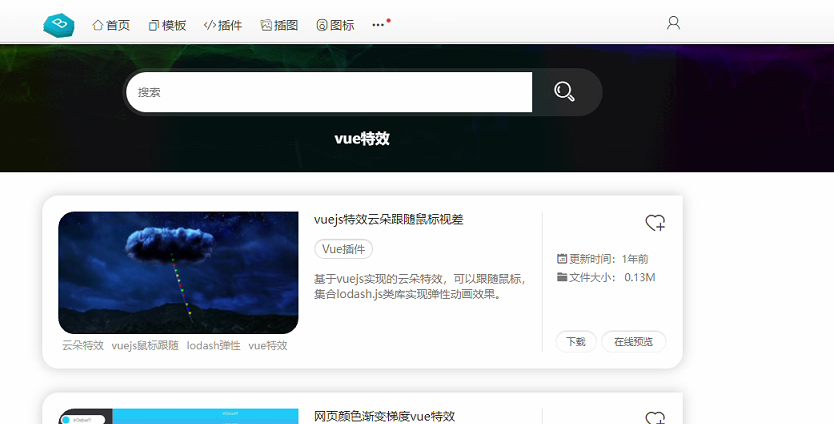
Task: Click the magnifier search button
Action: point(564,92)
